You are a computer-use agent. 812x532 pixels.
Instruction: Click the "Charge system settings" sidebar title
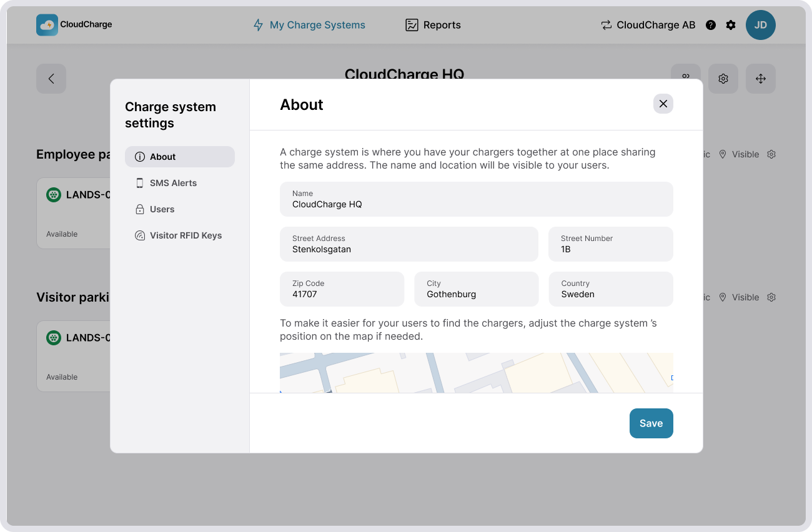pos(171,115)
